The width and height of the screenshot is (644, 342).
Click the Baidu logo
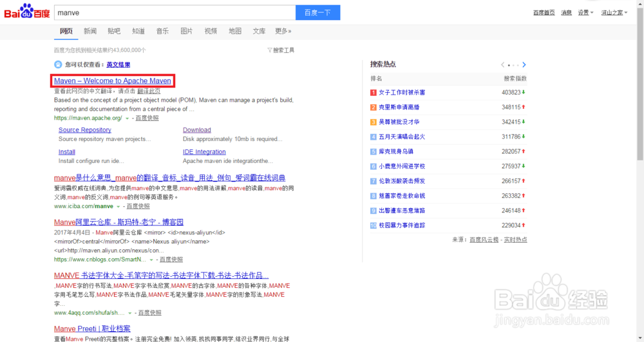(26, 12)
